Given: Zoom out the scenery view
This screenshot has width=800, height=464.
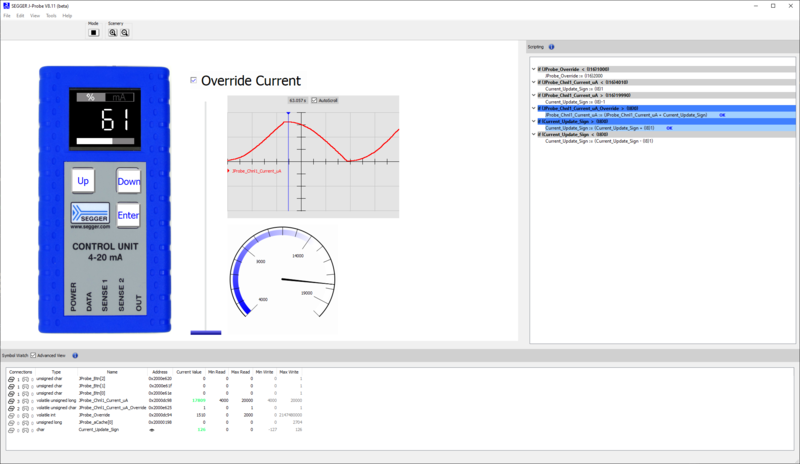Looking at the screenshot, I should [125, 32].
